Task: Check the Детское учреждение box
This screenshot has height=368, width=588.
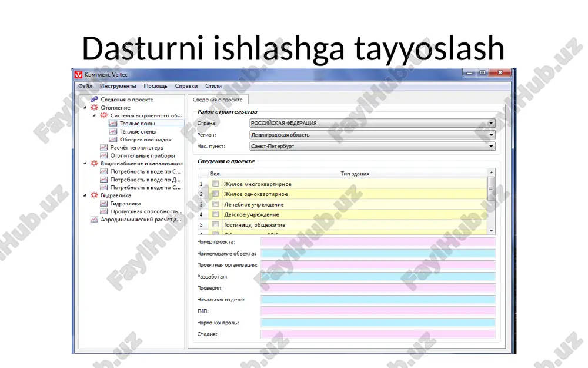Action: tap(215, 214)
